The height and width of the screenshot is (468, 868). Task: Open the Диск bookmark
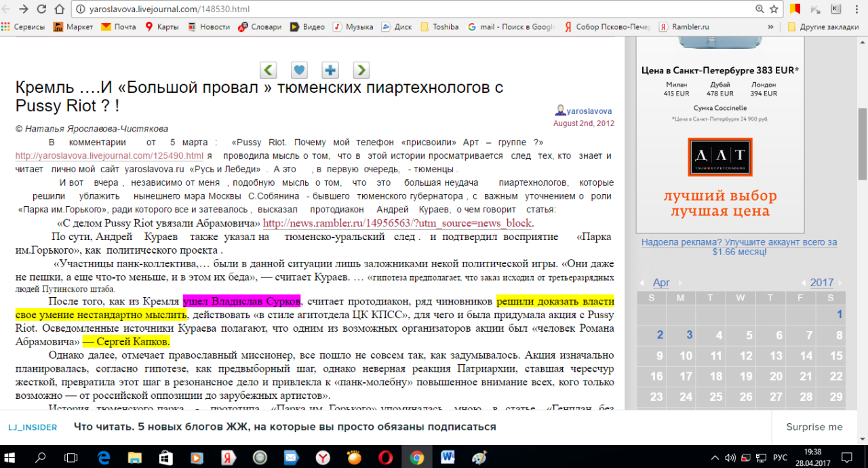(397, 27)
